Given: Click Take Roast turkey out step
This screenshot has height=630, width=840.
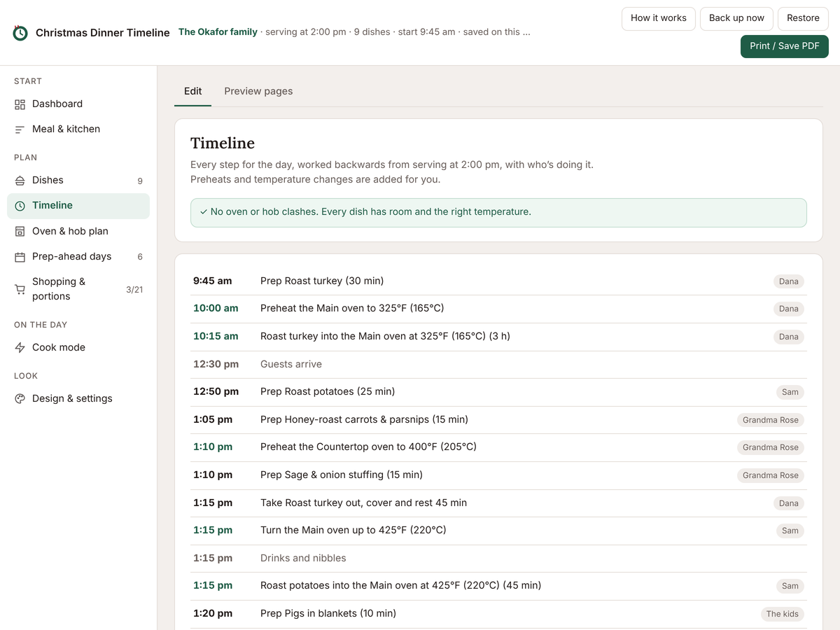Looking at the screenshot, I should (363, 503).
